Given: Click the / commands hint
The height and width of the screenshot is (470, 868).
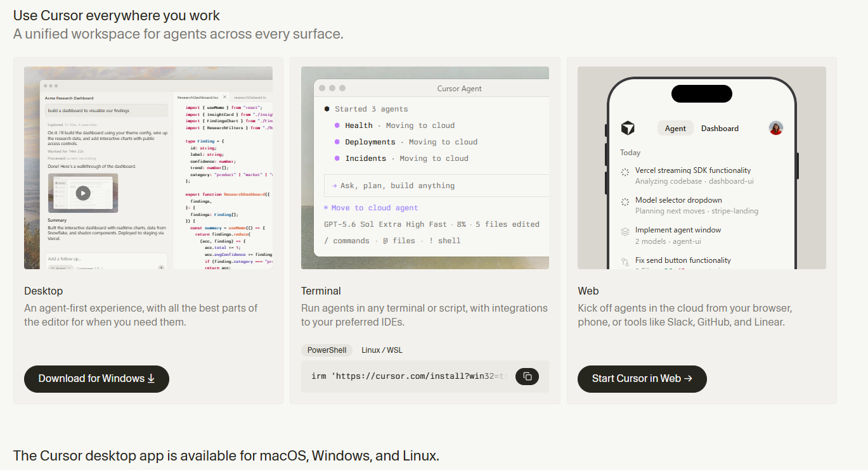Looking at the screenshot, I should coord(347,241).
